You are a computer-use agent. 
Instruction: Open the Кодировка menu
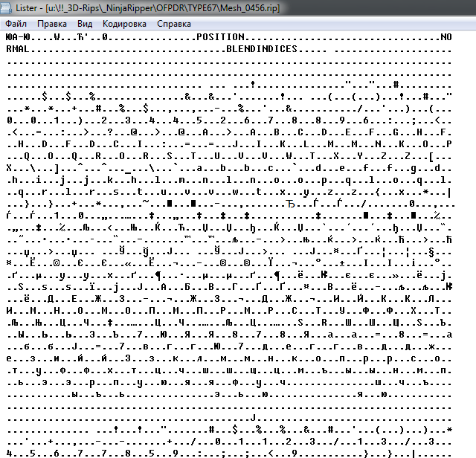pos(124,24)
